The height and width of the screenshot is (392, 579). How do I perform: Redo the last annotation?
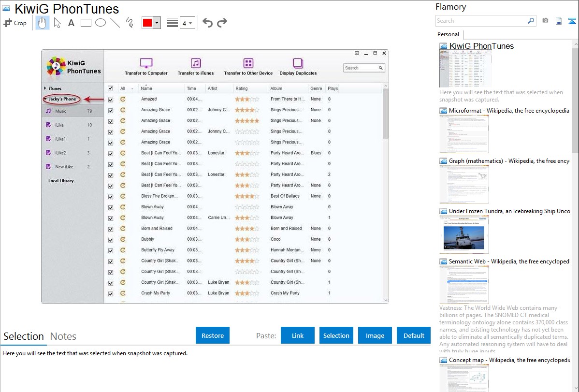222,23
